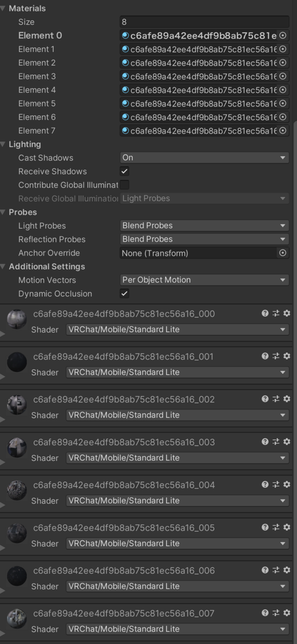Change shader dropdown of material _001
The width and height of the screenshot is (297, 644).
[x=177, y=372]
